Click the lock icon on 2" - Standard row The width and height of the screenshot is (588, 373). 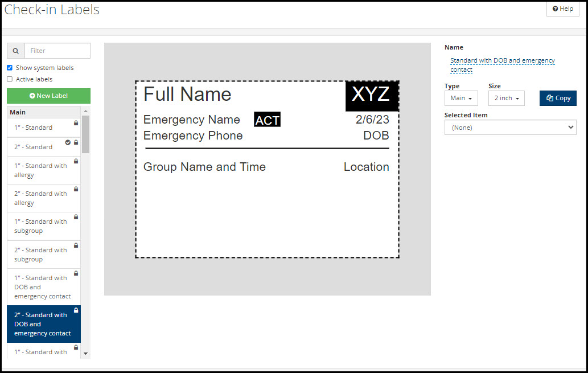pos(76,142)
